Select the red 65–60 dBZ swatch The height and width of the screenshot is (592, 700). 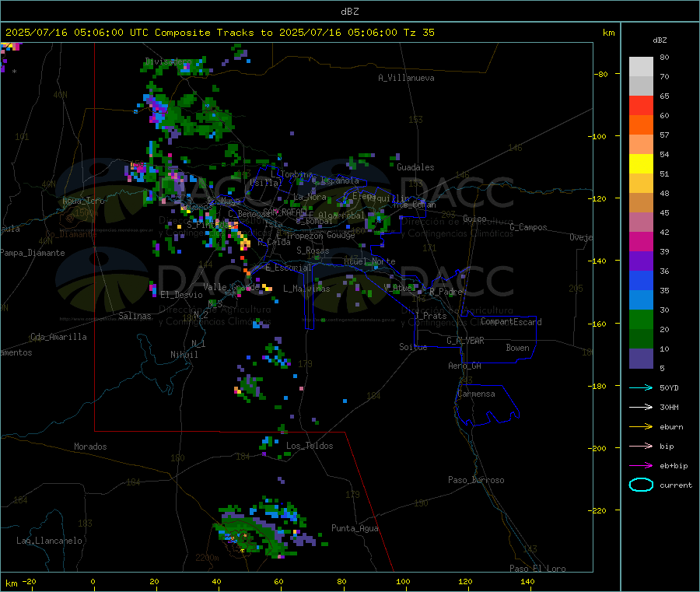pyautogui.click(x=641, y=105)
